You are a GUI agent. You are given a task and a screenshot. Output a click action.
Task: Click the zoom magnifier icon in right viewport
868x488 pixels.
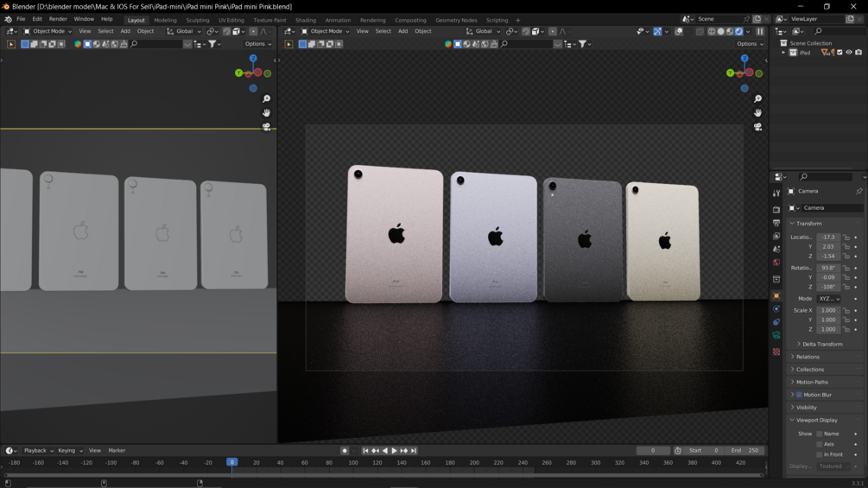click(x=757, y=98)
